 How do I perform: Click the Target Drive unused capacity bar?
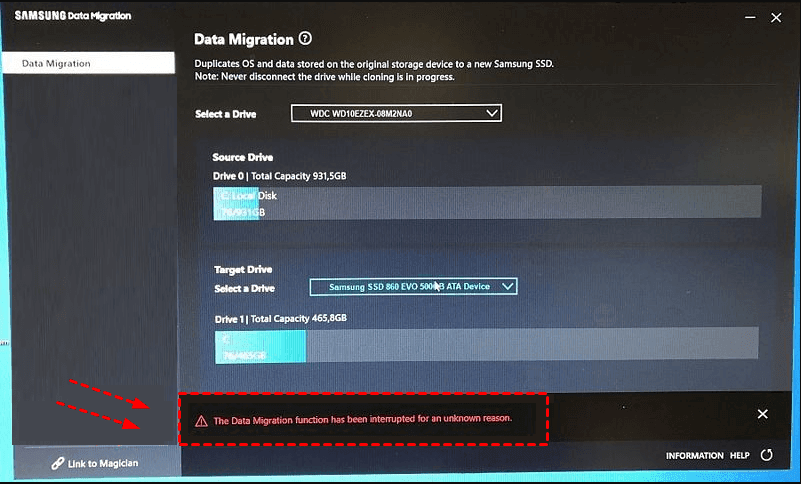point(532,345)
